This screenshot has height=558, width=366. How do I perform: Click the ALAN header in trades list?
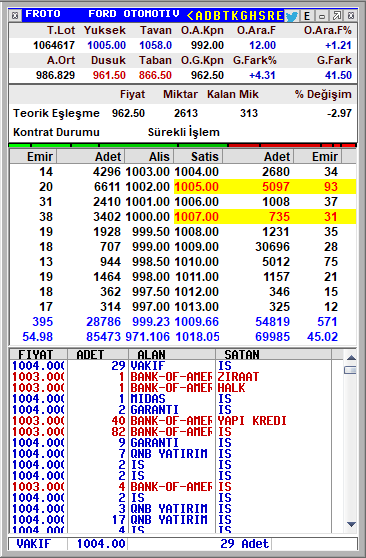[x=172, y=354]
